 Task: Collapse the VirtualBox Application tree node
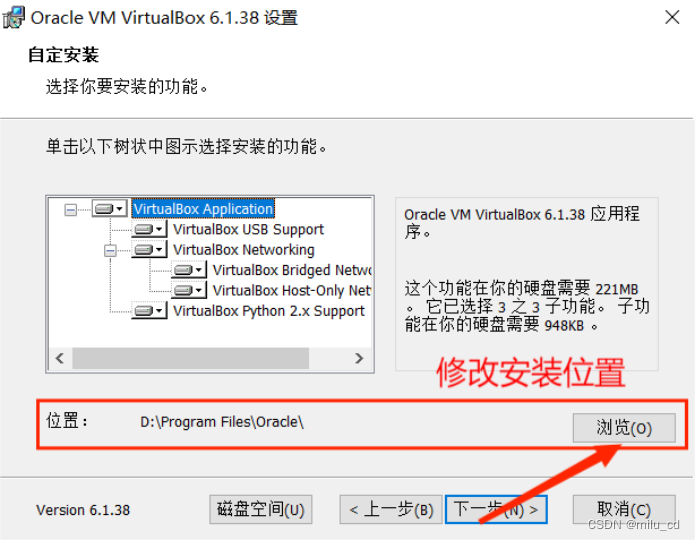(70, 209)
